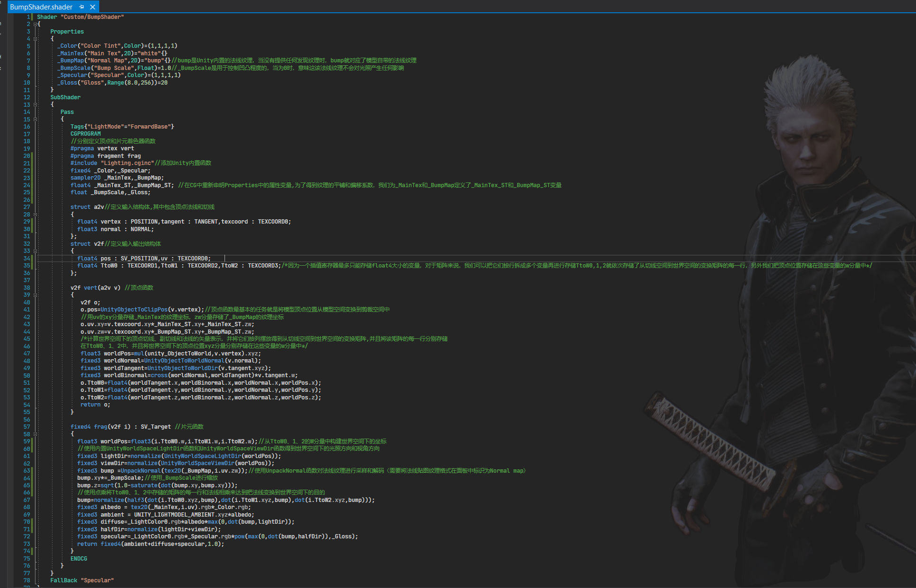Screen dimensions: 916x588
Task: Collapse the Properties block at line 4
Action: coord(35,39)
